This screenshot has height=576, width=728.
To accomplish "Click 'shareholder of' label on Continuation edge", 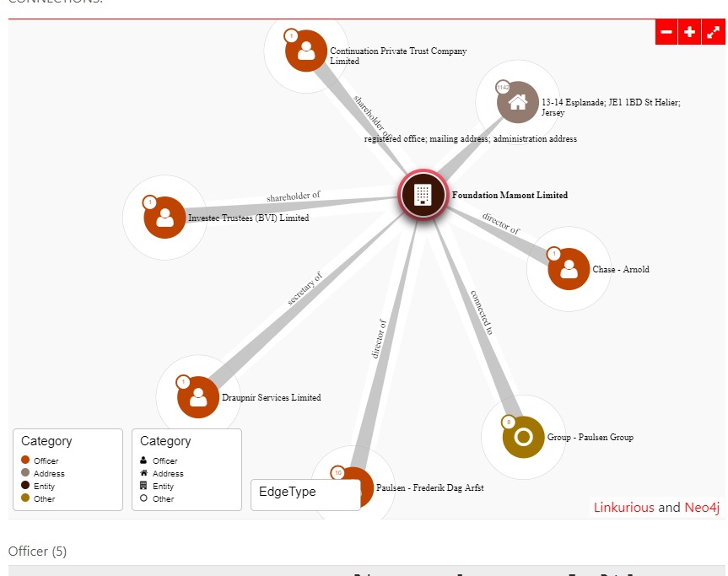I will pos(374,116).
